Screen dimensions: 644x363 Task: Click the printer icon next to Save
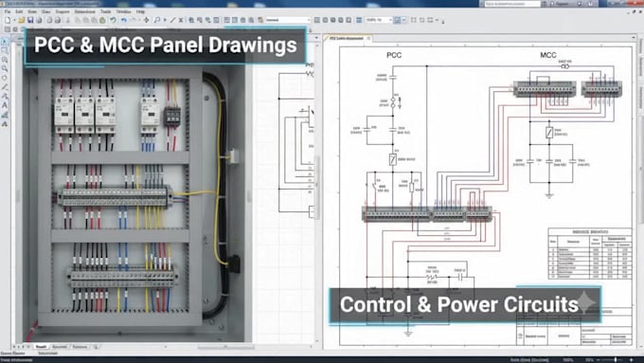[x=39, y=20]
